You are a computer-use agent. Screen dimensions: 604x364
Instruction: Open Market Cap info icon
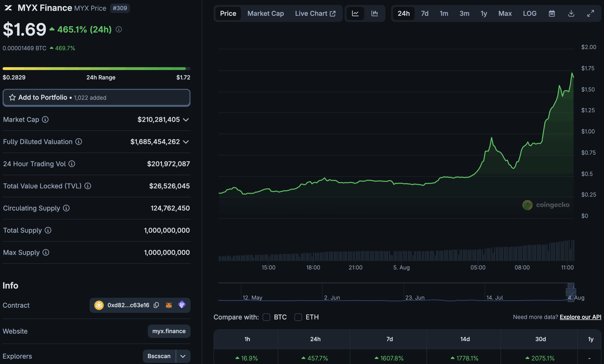[x=45, y=119]
